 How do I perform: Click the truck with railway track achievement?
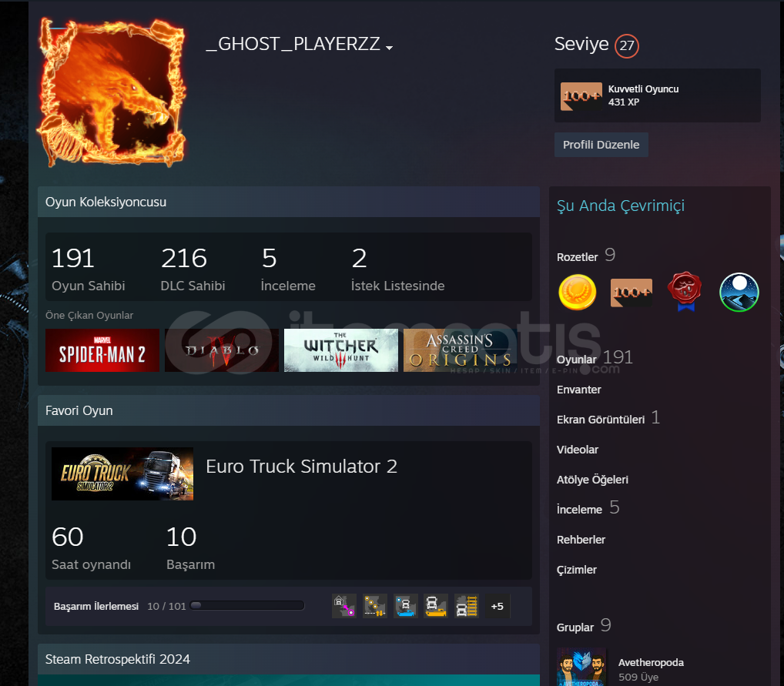[x=467, y=606]
